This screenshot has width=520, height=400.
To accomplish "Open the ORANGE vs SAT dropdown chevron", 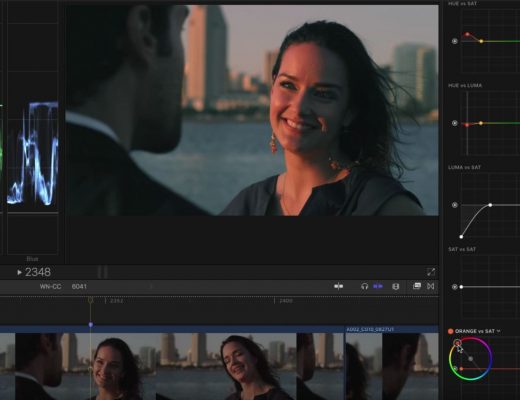I will 498,331.
